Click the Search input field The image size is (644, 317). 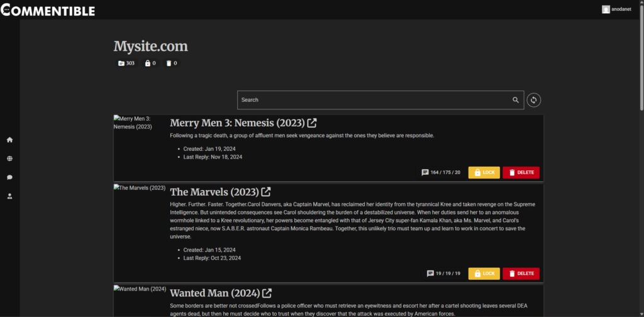(374, 100)
